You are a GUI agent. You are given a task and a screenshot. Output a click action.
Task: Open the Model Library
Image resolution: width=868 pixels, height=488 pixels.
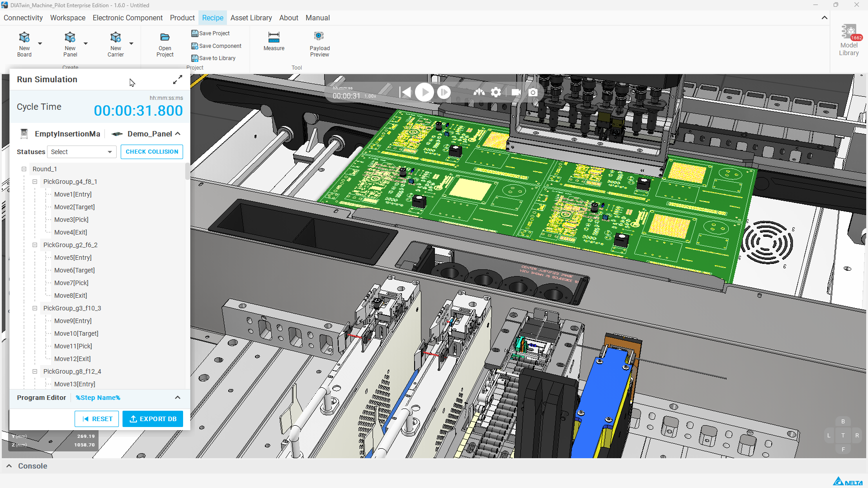pos(849,40)
